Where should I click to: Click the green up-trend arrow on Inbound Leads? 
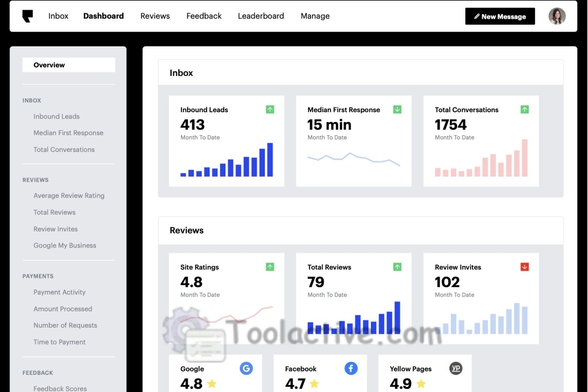coord(270,109)
